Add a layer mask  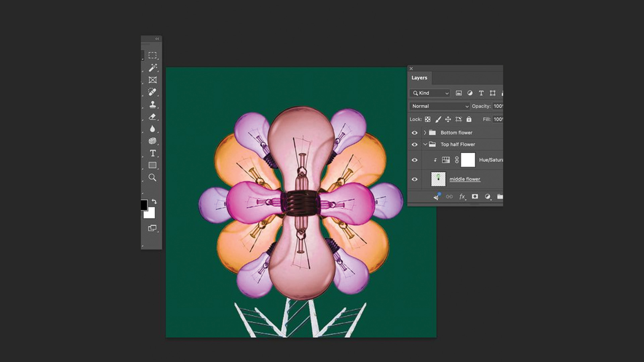pos(475,196)
